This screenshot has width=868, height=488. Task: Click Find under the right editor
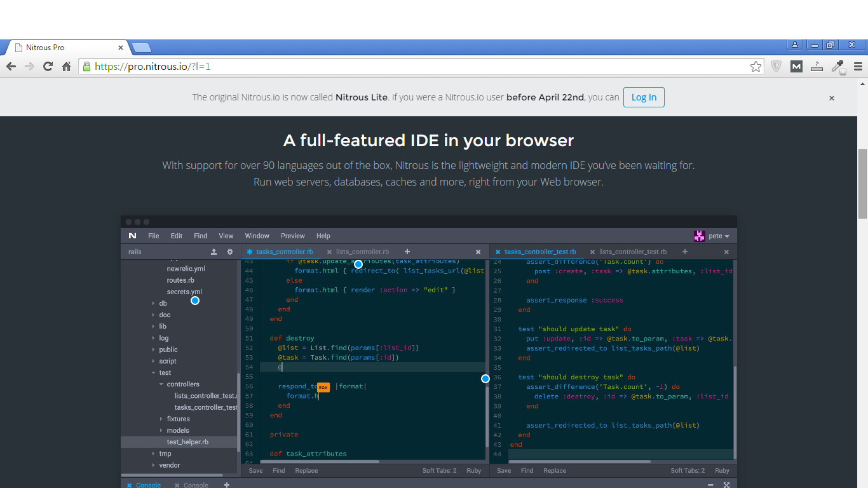pyautogui.click(x=527, y=471)
